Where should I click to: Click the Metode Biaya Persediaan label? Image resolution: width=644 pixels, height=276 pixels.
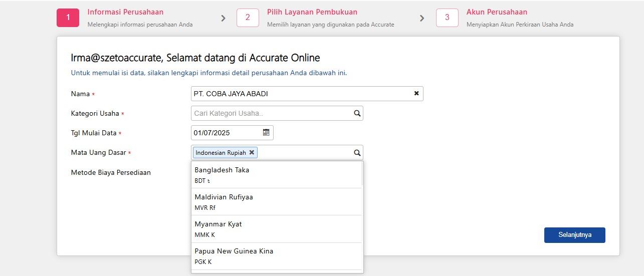(111, 172)
